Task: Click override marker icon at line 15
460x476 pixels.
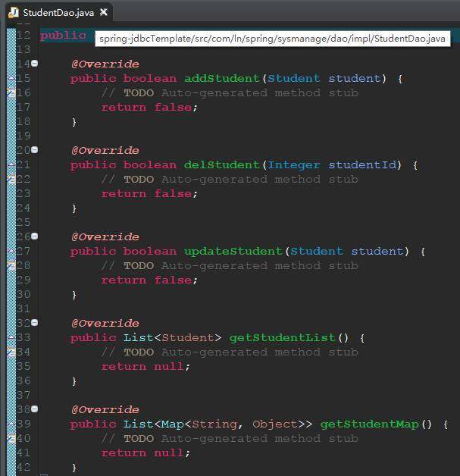Action: (x=11, y=78)
